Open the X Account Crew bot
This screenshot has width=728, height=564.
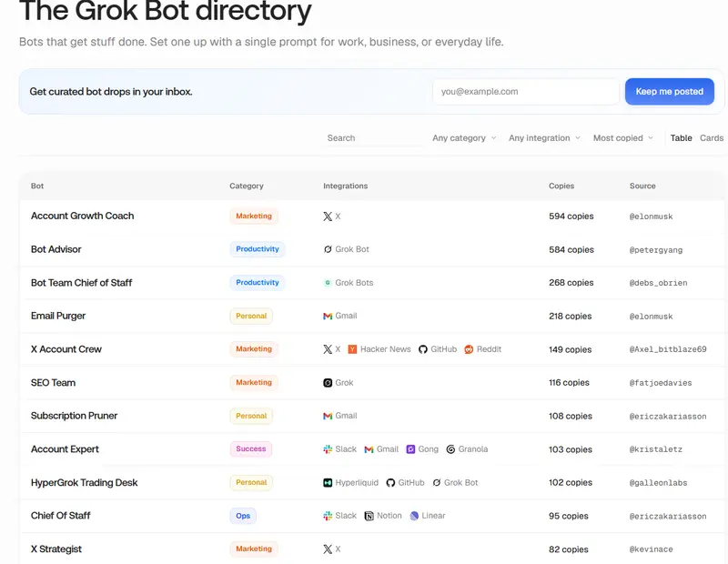pyautogui.click(x=66, y=349)
